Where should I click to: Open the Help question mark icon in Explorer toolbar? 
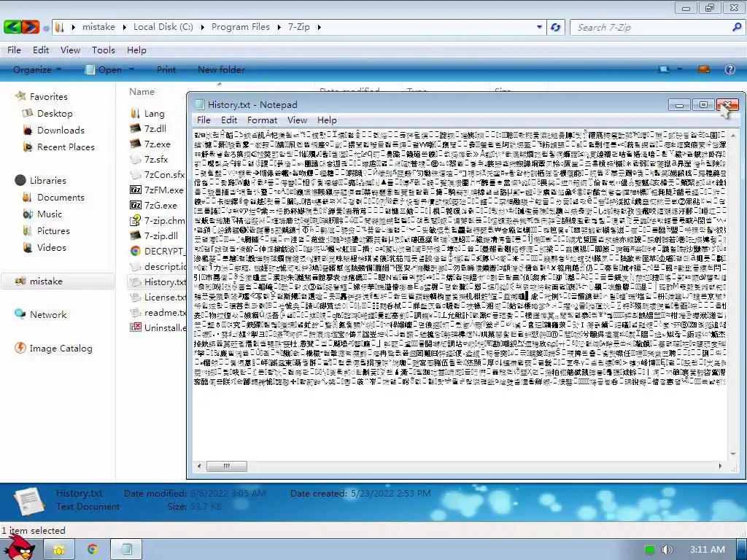729,69
